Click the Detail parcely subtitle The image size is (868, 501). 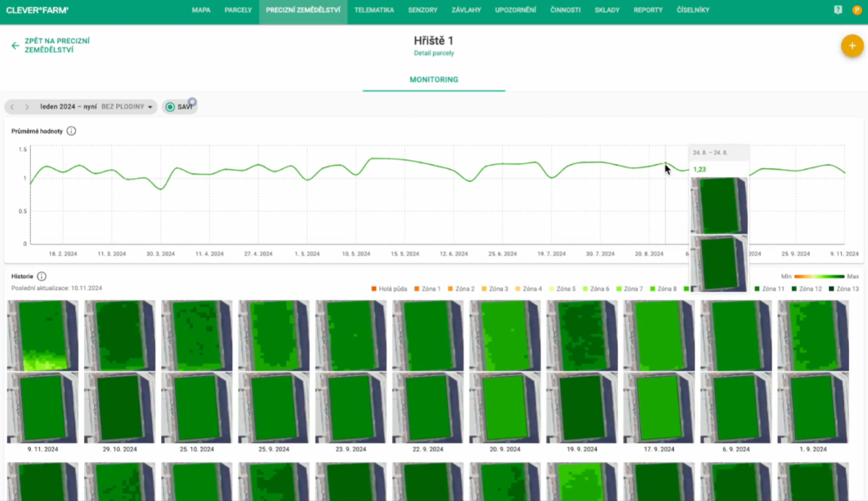pos(434,53)
